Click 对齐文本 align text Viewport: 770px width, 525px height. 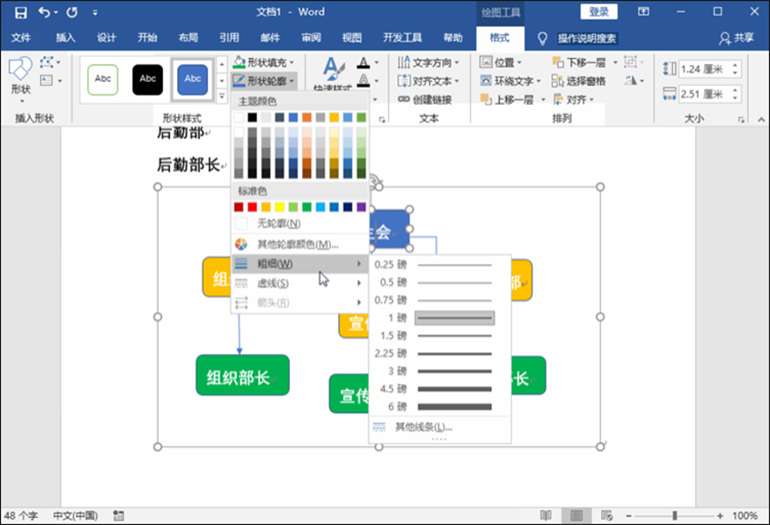pos(428,81)
